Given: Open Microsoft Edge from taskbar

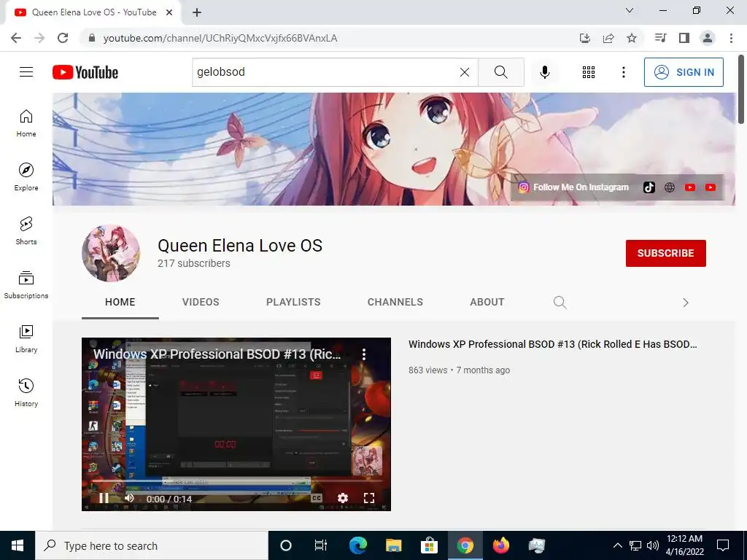Looking at the screenshot, I should point(357,545).
